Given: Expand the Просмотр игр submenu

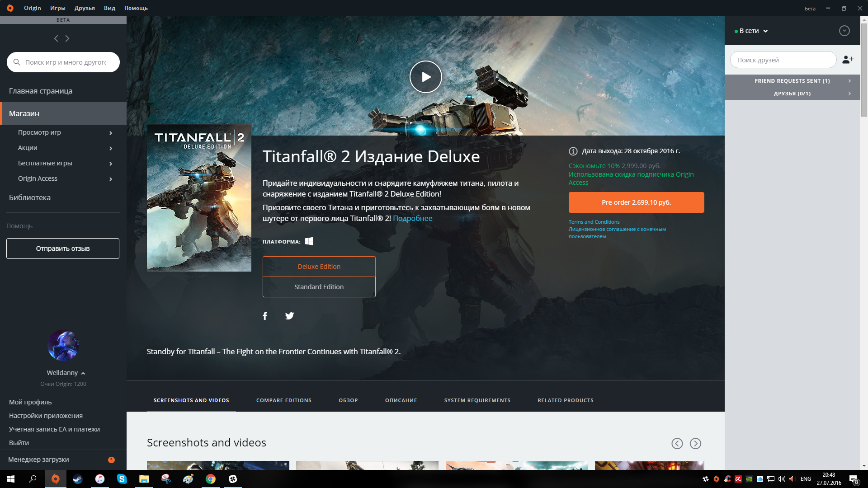Looking at the screenshot, I should [111, 133].
